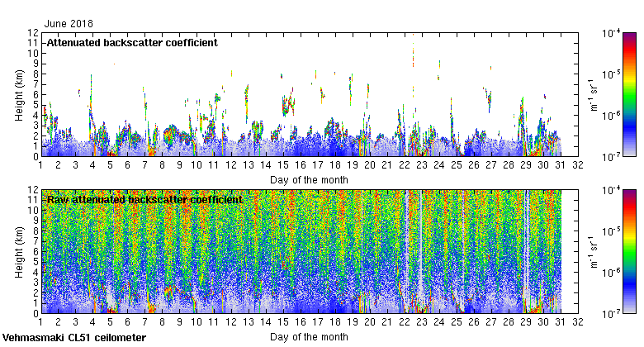Click day 16 tick label on top plot
644x347 pixels.
pyautogui.click(x=301, y=165)
